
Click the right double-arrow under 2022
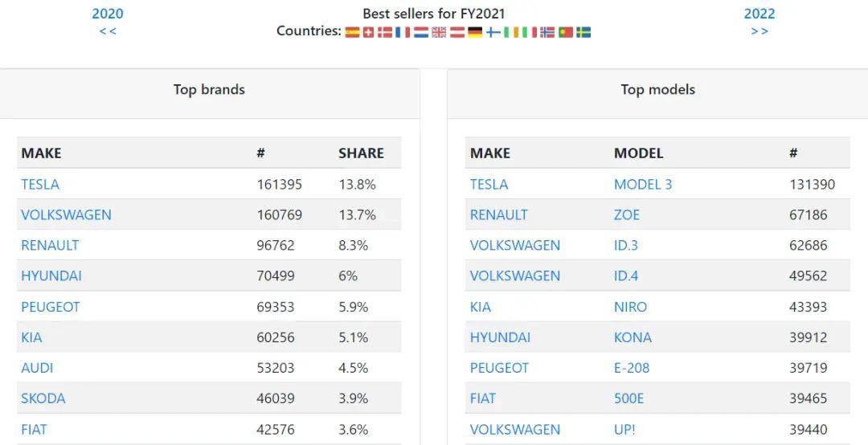click(759, 31)
